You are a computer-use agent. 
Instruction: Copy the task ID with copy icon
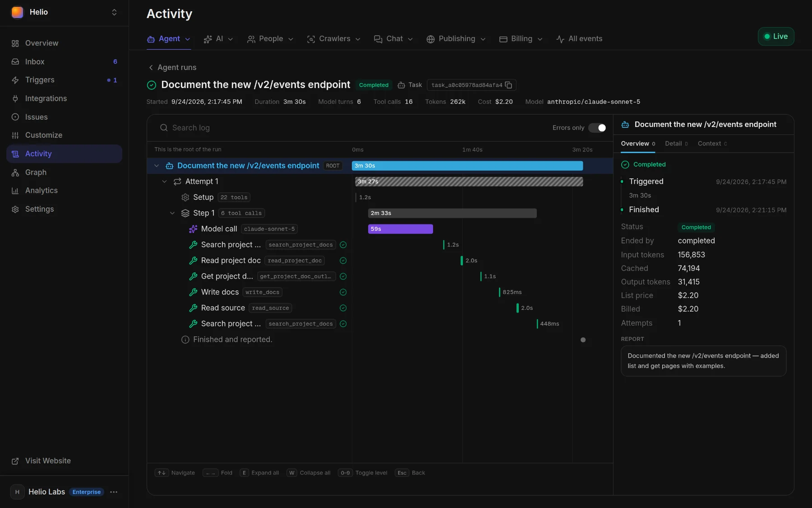pos(508,85)
